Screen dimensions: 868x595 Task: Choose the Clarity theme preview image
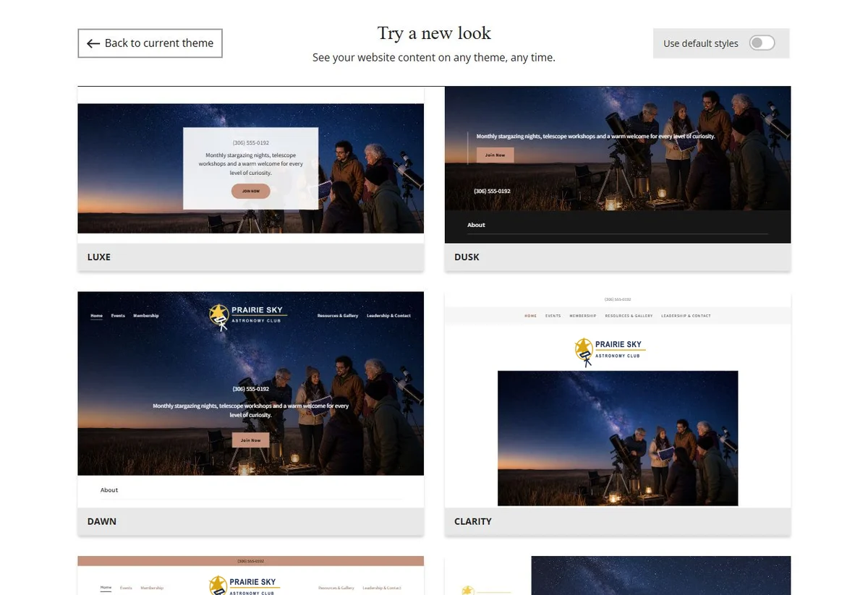(x=618, y=399)
